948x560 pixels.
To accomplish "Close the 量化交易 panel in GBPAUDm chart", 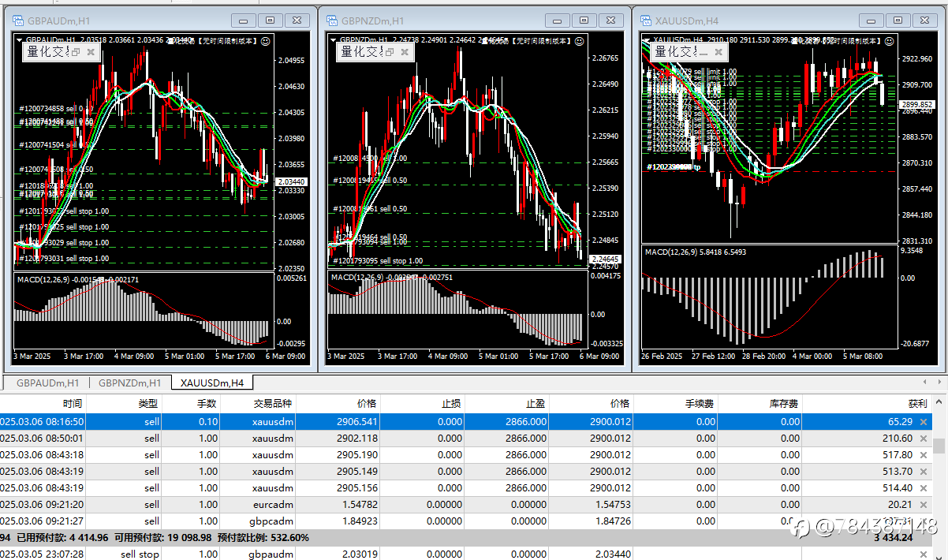I will click(x=91, y=52).
